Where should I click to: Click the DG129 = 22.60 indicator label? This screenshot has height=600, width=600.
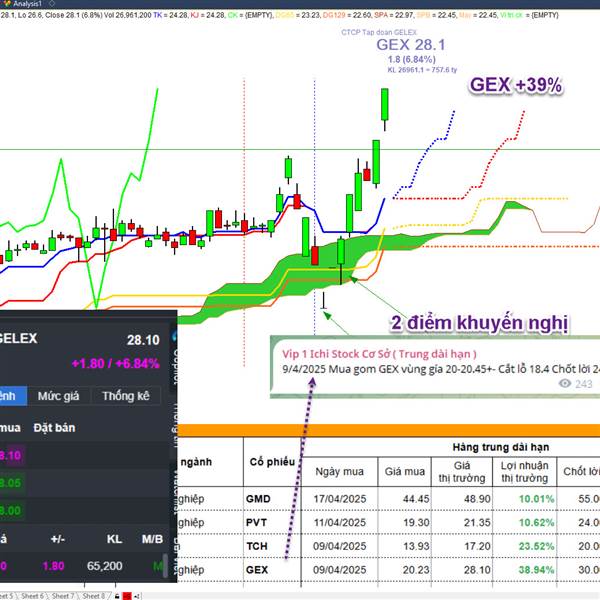point(347,15)
